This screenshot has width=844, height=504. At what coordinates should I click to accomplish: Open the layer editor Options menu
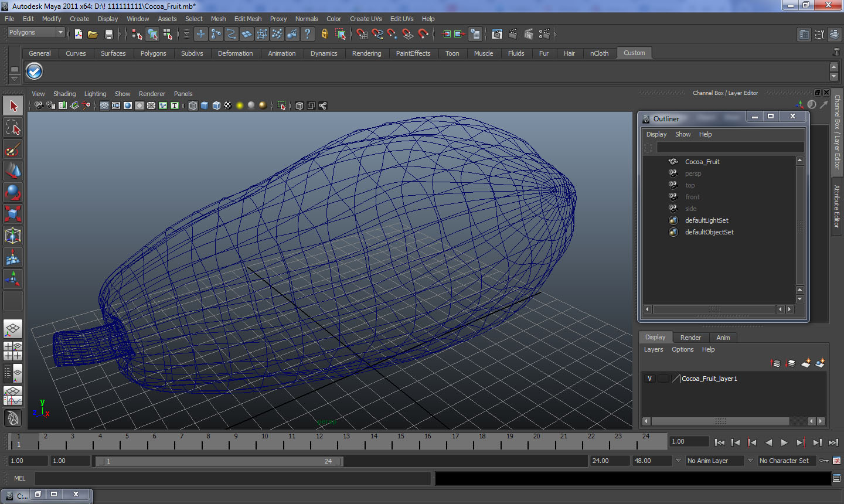pyautogui.click(x=682, y=349)
